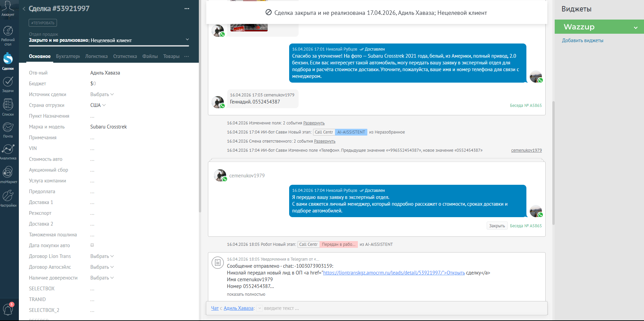Click the #ТЕГИРОВАТЬ tag button

43,23
